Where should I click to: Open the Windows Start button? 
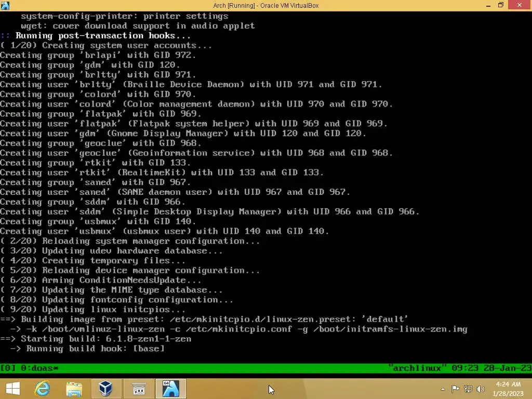click(13, 389)
